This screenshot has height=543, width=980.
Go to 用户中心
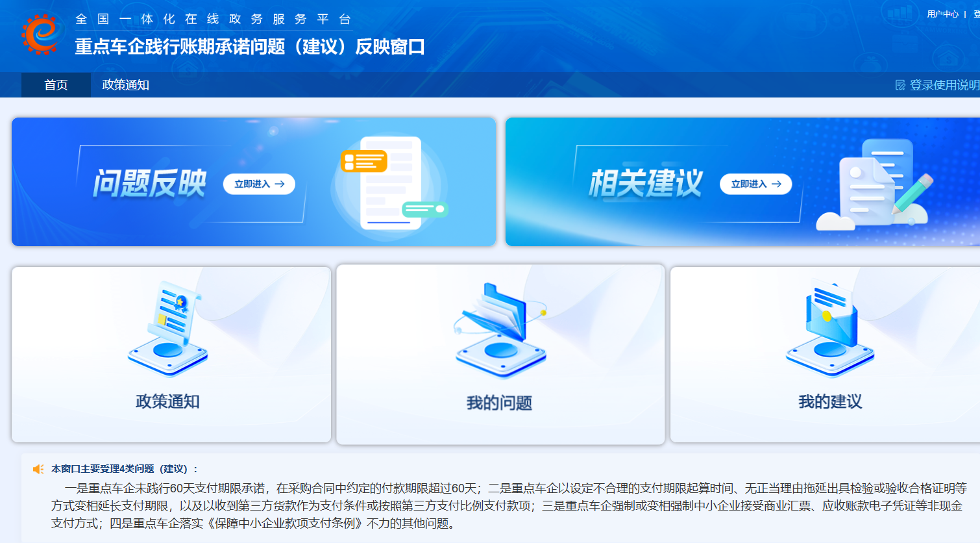click(x=942, y=14)
